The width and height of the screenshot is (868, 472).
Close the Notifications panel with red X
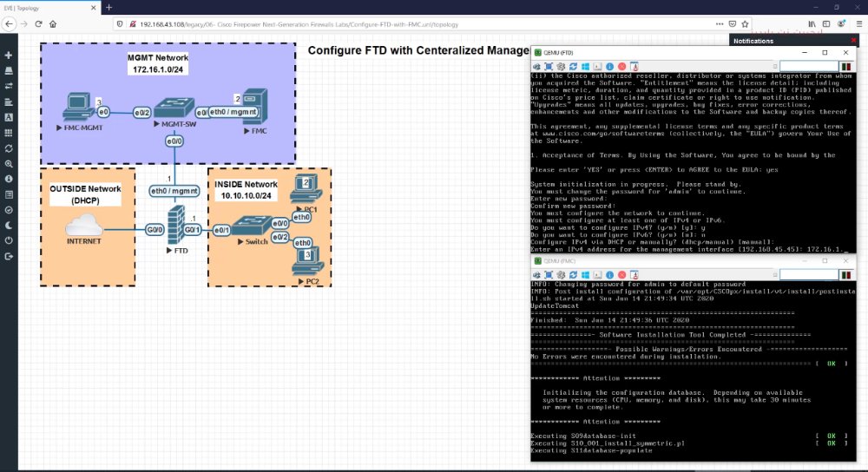coord(853,41)
